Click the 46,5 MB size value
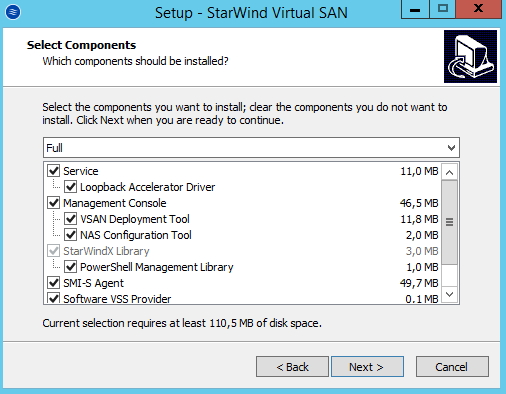The image size is (506, 394). 419,203
